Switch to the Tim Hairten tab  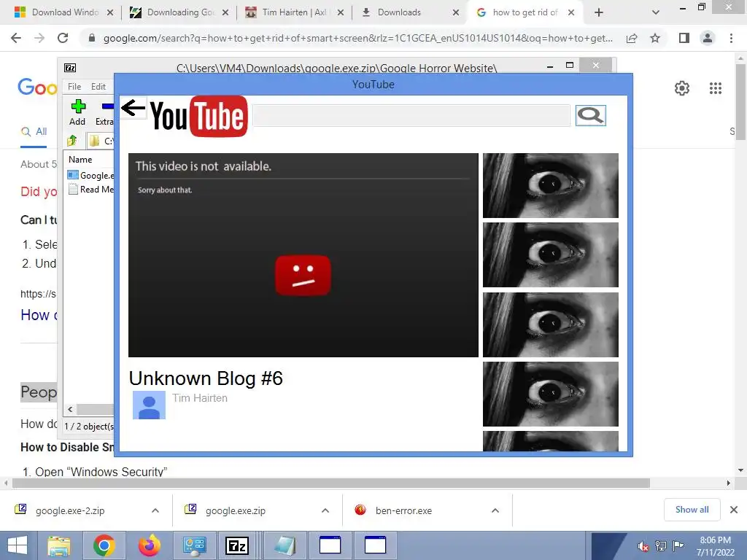coord(295,12)
